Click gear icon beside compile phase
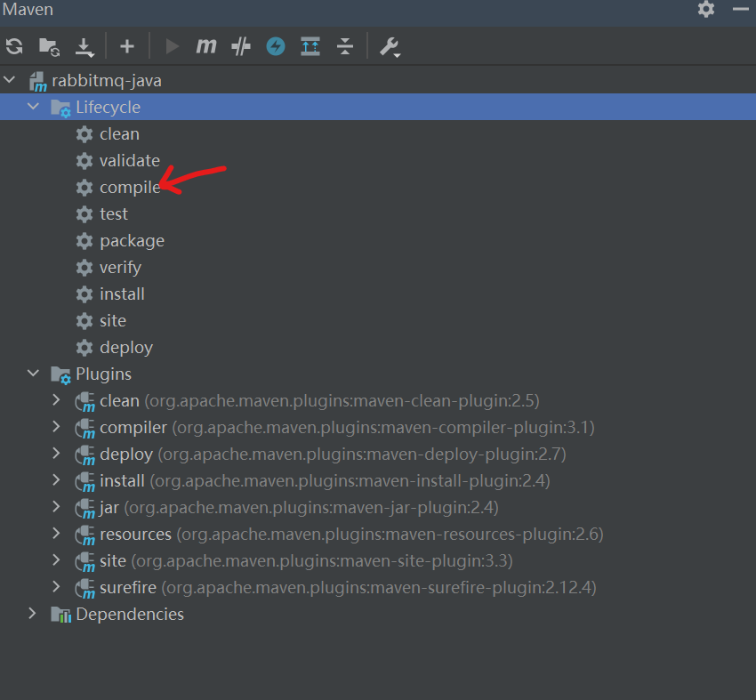 point(84,188)
